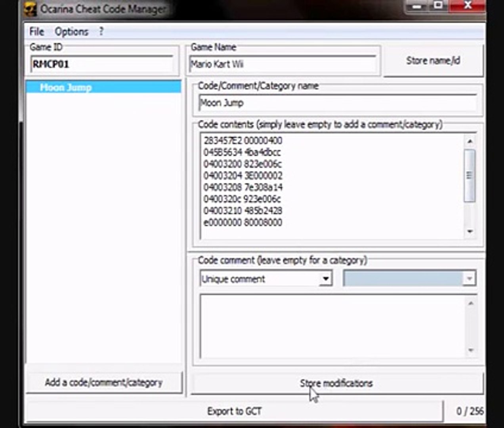Viewport: 504px width, 428px height.
Task: Open the question mark help menu
Action: [x=101, y=31]
